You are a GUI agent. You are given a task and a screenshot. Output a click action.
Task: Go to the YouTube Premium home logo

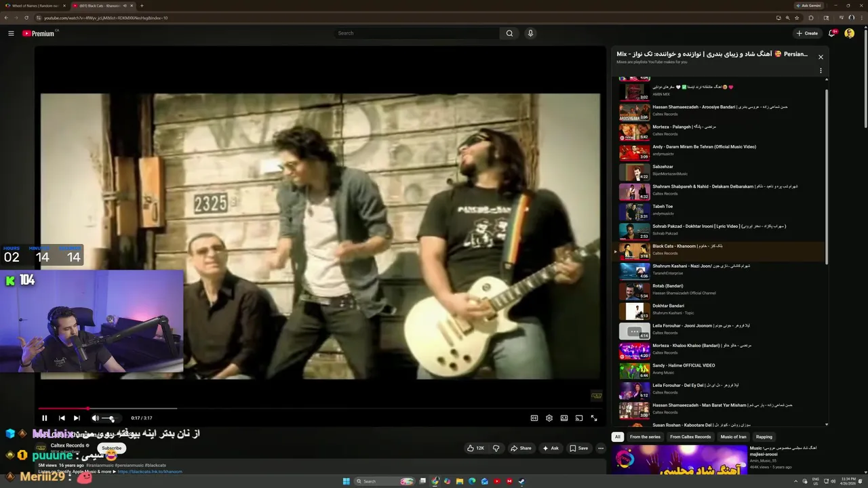(x=39, y=33)
